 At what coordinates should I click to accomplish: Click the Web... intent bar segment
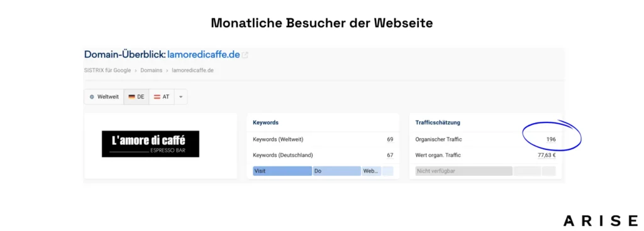pyautogui.click(x=371, y=171)
